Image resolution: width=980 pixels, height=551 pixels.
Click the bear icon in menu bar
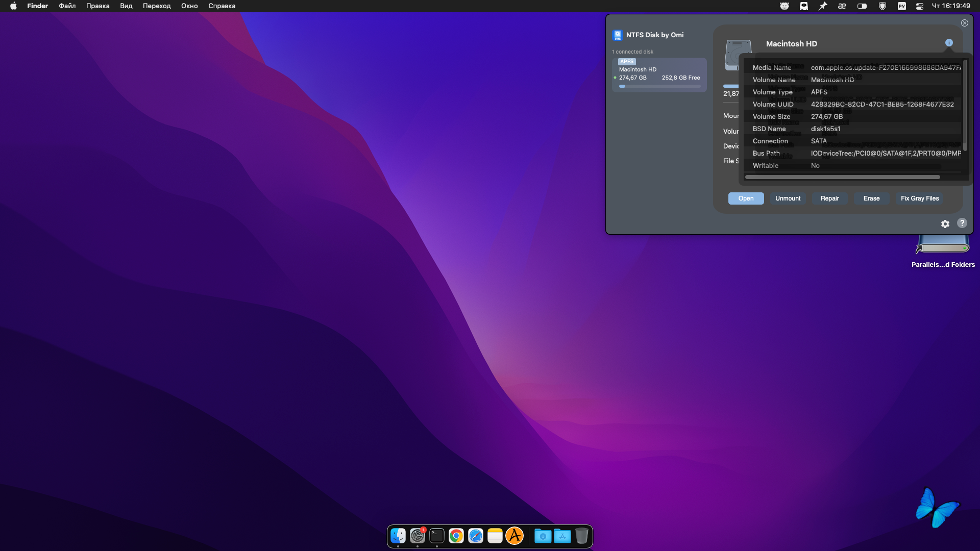click(x=785, y=6)
